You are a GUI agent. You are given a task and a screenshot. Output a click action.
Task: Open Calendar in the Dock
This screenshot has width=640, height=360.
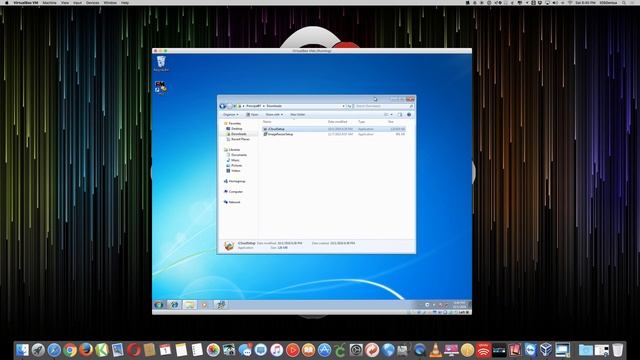pyautogui.click(x=165, y=350)
